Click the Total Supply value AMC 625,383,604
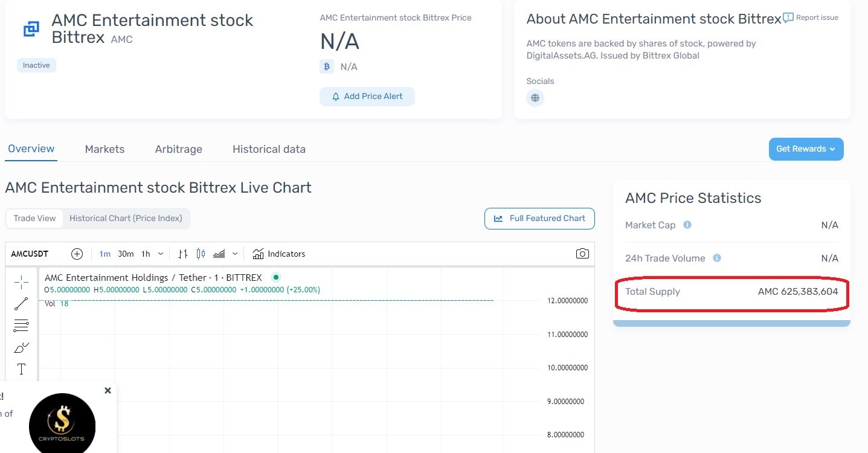The image size is (868, 453). tap(798, 292)
